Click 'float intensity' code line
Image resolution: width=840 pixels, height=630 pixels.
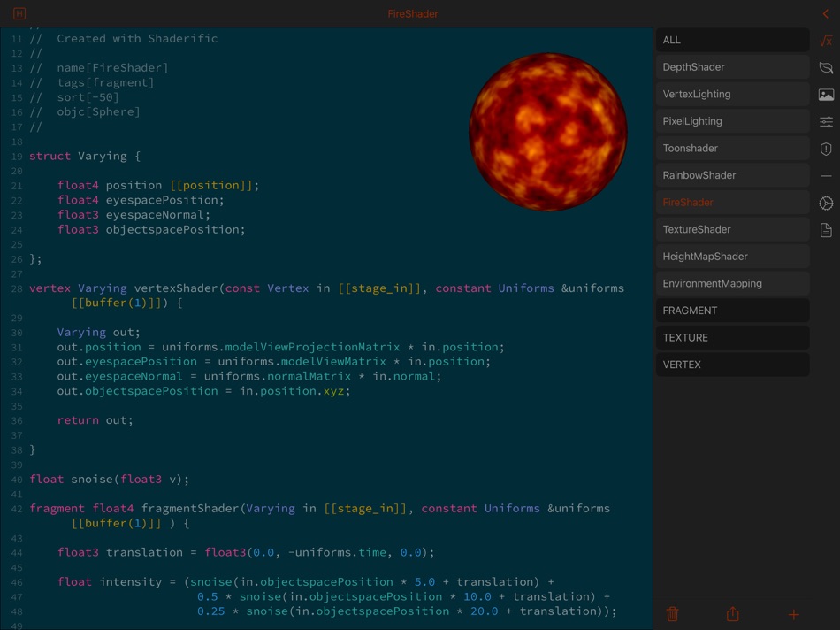[x=306, y=581]
